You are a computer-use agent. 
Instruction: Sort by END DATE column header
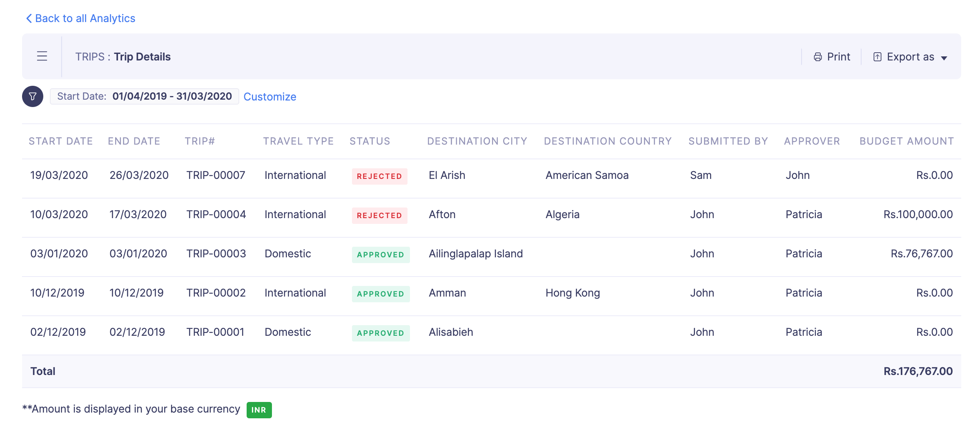134,141
